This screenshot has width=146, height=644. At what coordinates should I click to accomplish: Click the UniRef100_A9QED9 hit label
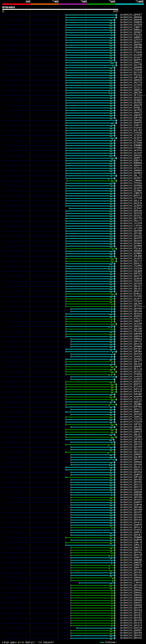point(131,22)
